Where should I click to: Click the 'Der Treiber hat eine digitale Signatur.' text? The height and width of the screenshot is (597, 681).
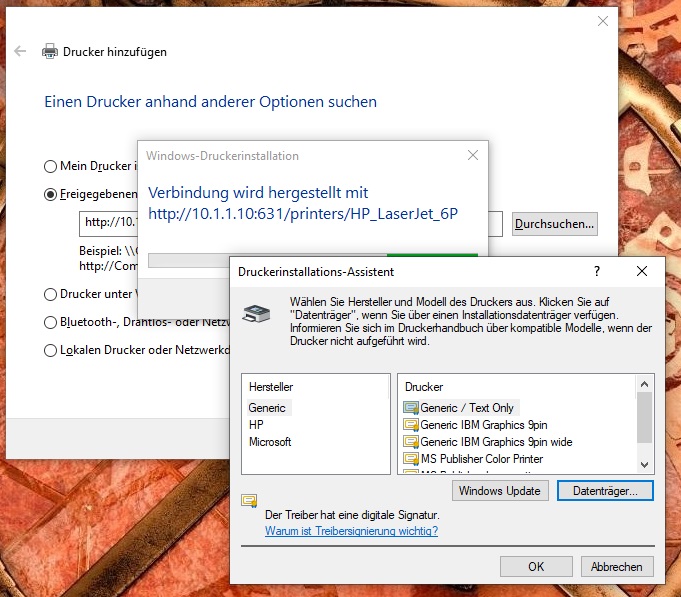pos(352,515)
